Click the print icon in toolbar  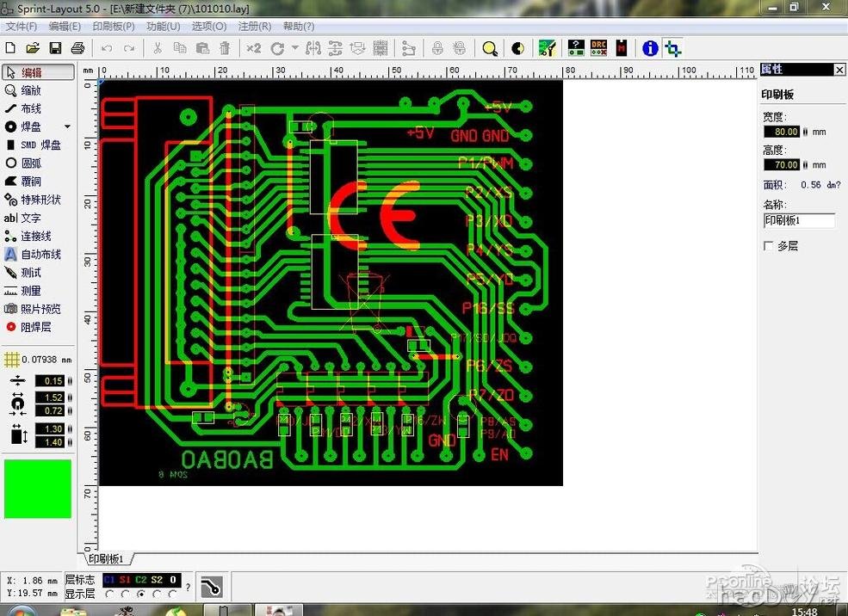(77, 48)
